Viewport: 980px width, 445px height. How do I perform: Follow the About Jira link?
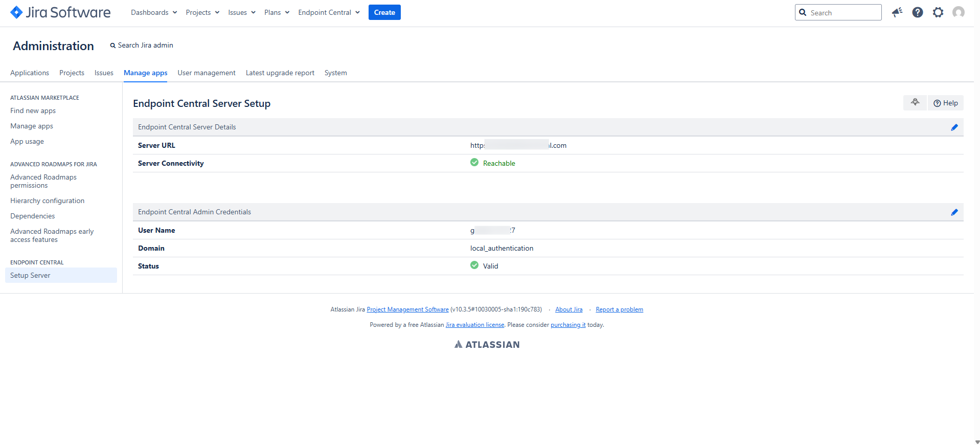tap(569, 309)
